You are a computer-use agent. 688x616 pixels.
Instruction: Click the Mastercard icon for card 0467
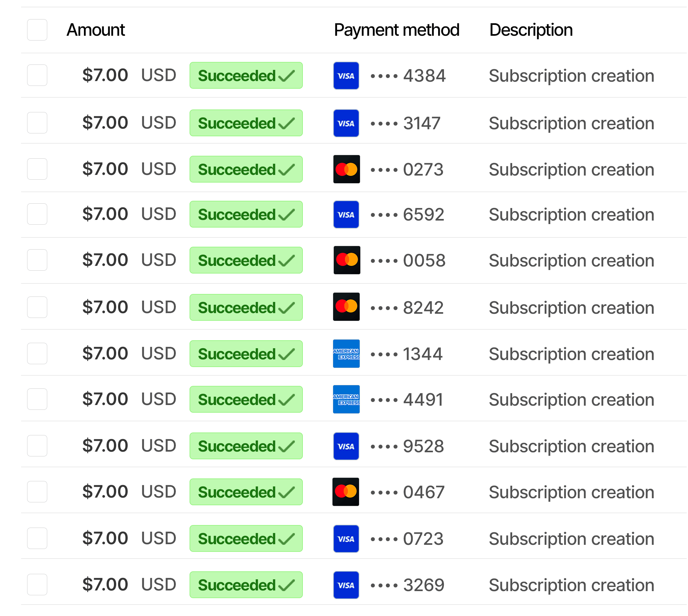(x=345, y=492)
